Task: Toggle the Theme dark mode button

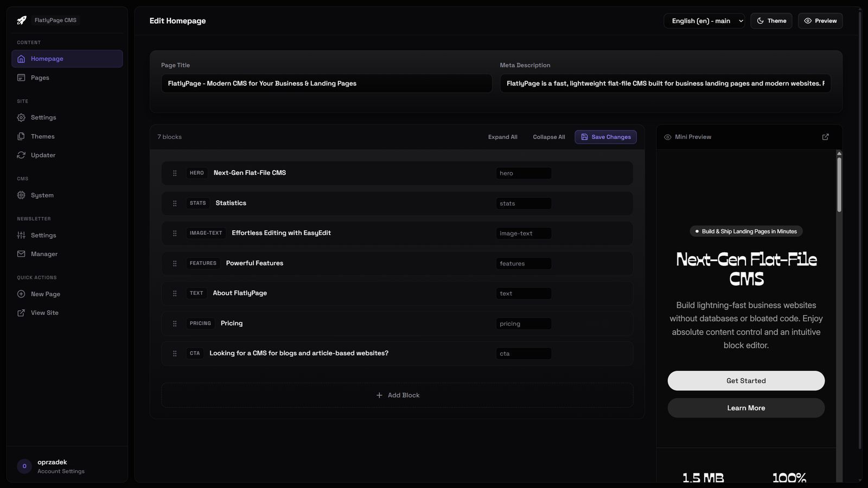Action: pyautogui.click(x=771, y=21)
